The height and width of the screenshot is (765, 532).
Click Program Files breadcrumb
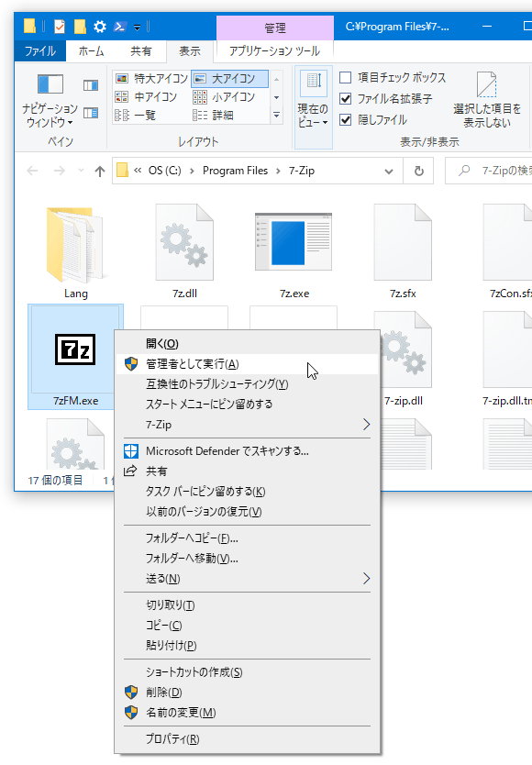tap(235, 171)
